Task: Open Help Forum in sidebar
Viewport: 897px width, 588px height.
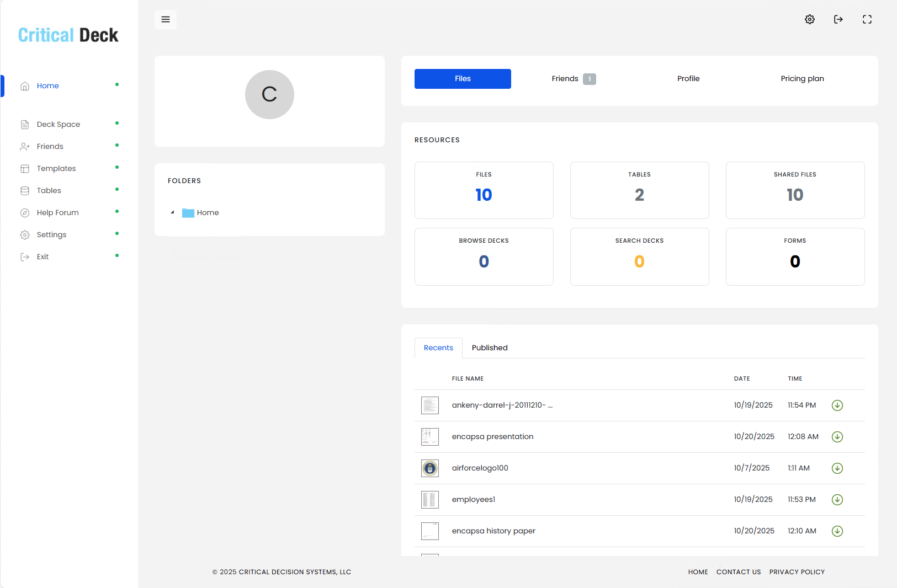Action: [x=58, y=212]
